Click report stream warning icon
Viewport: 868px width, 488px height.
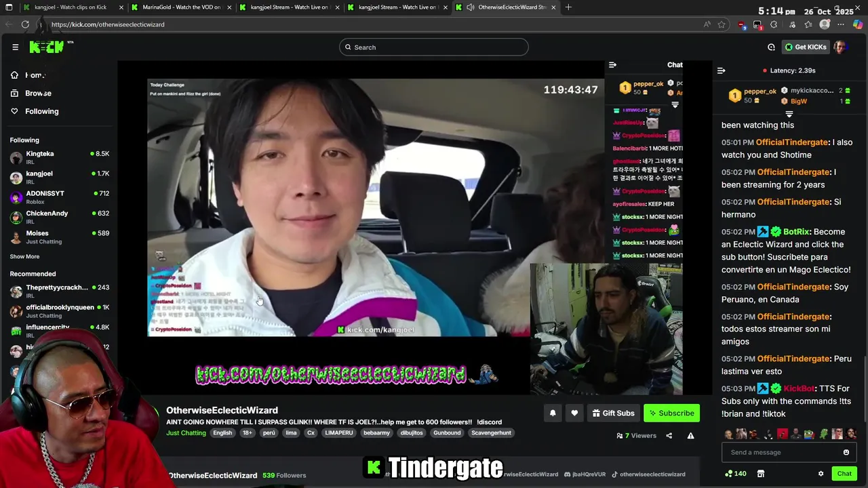coord(690,436)
